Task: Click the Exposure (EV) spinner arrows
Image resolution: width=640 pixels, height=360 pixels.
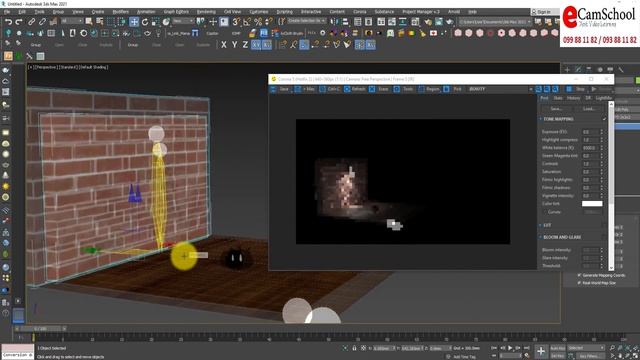Action: coord(601,132)
